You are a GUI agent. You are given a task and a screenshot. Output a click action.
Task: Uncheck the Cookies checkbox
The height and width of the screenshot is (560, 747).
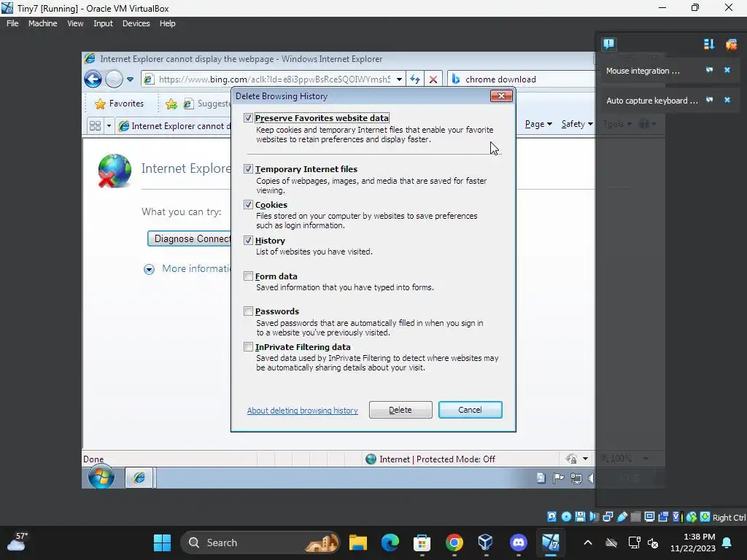248,204
